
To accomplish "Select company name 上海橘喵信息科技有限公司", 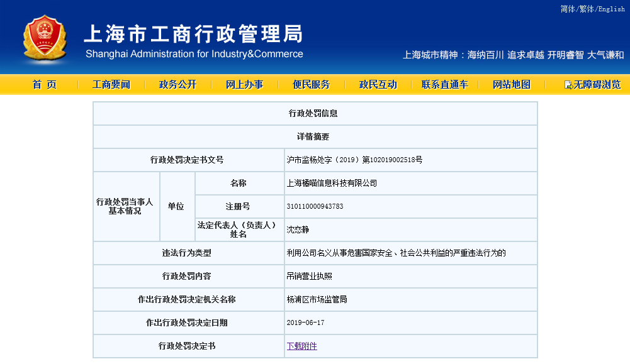I will click(332, 183).
